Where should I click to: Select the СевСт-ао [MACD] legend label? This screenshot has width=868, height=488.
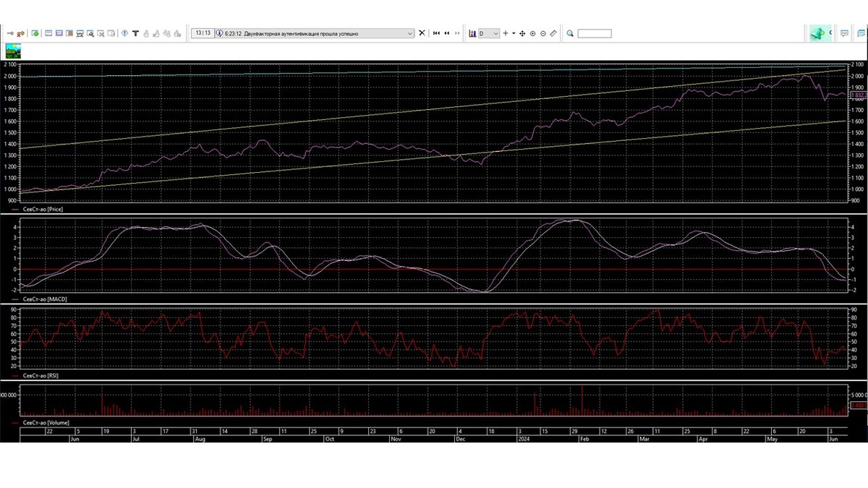[x=43, y=298]
